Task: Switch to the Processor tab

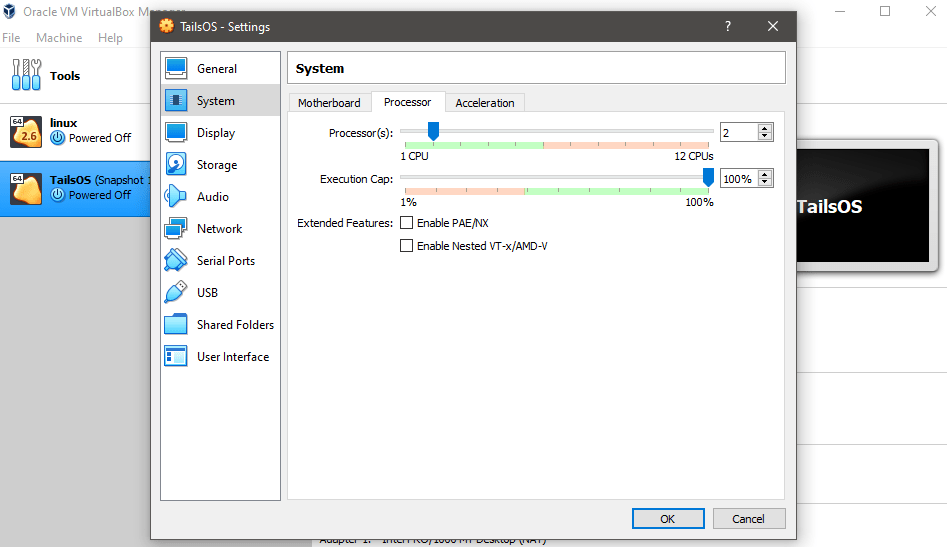Action: point(408,102)
